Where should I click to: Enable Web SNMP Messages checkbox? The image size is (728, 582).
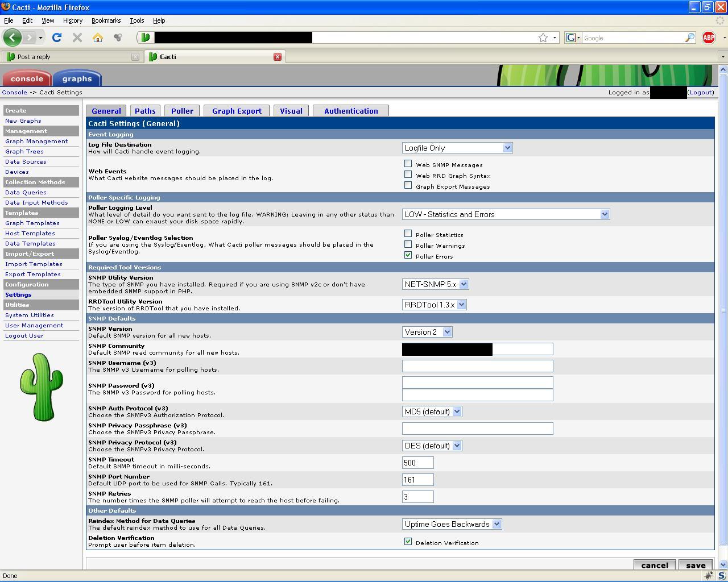(408, 164)
